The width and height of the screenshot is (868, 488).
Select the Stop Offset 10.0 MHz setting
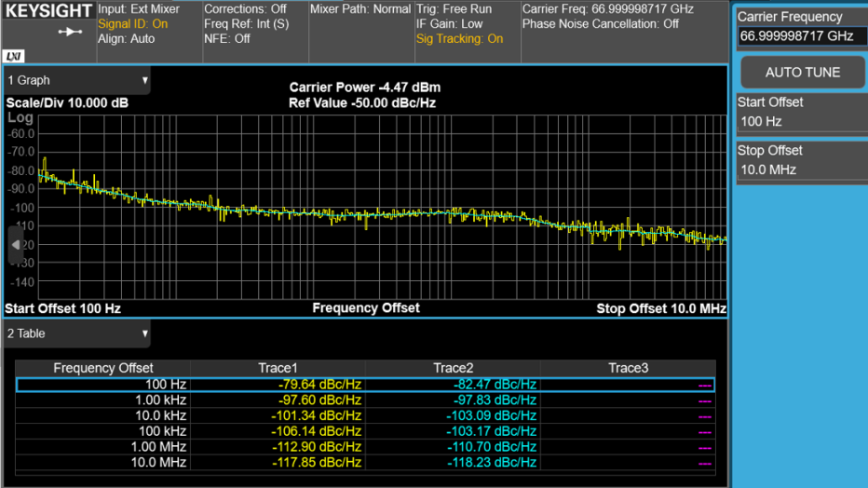point(802,160)
